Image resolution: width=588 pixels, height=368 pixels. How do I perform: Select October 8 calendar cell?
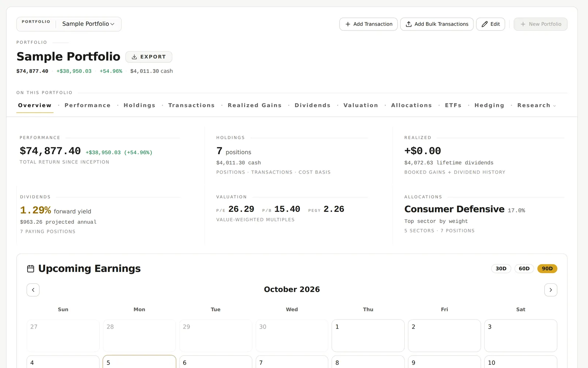(368, 362)
